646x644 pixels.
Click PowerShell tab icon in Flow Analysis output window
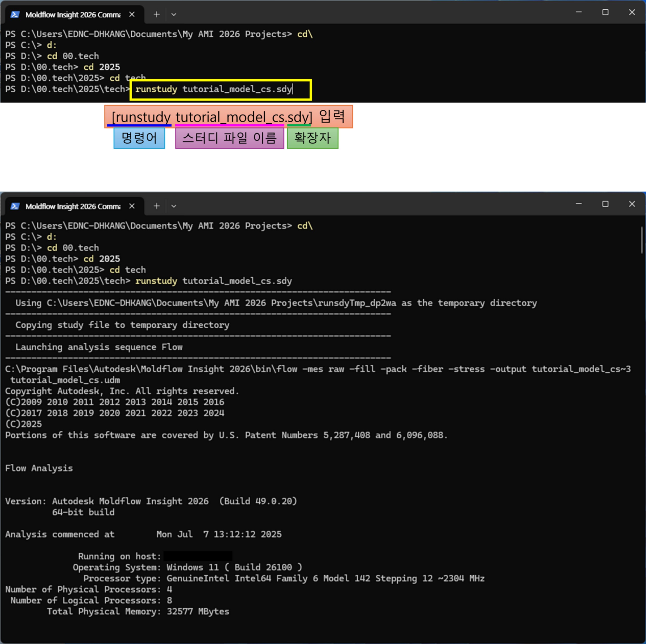coord(15,206)
